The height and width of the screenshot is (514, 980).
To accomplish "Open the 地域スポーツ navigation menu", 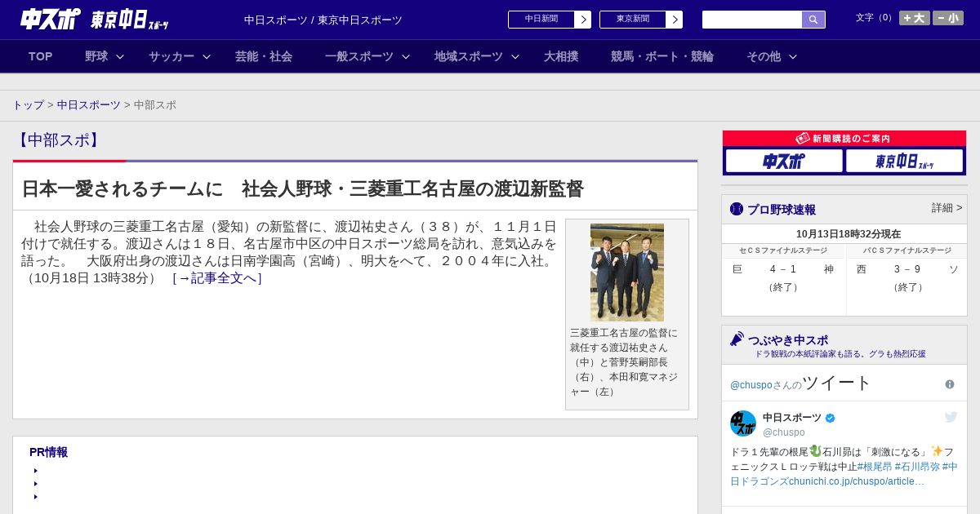I will 469,56.
